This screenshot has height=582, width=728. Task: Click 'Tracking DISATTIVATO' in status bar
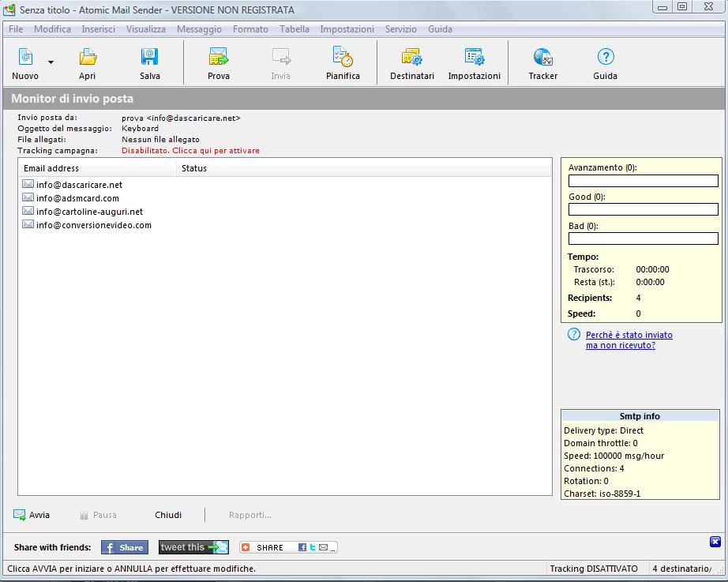(594, 569)
